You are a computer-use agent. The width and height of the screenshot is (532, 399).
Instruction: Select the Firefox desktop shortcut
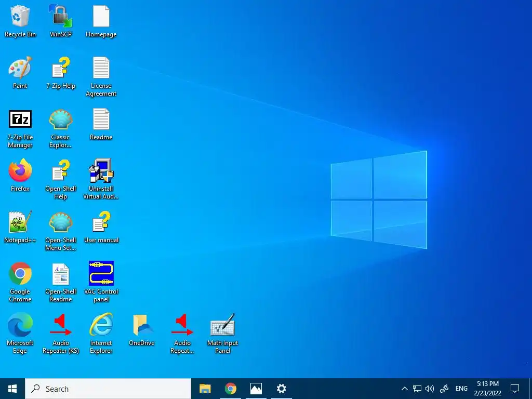pyautogui.click(x=20, y=175)
